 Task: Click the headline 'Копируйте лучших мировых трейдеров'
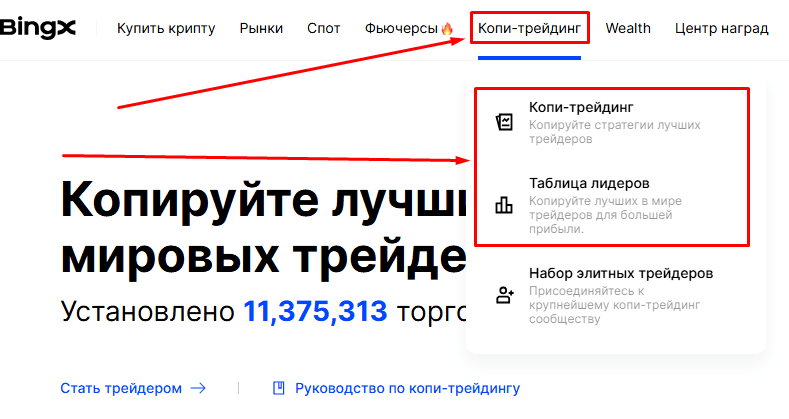264,229
